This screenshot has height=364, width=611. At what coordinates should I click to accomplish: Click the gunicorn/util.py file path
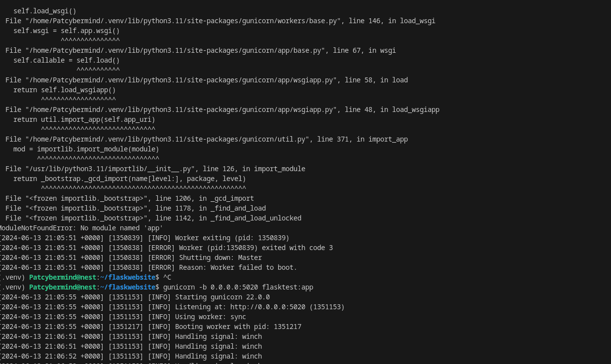point(167,139)
